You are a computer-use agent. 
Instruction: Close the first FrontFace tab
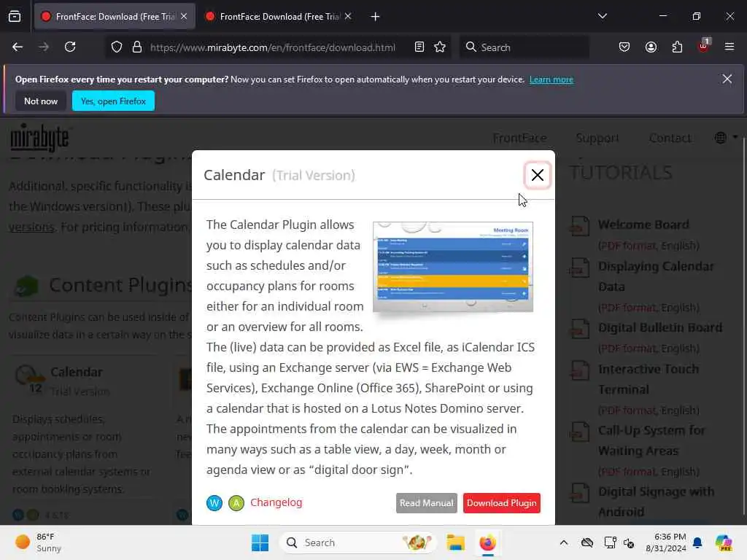coord(184,17)
